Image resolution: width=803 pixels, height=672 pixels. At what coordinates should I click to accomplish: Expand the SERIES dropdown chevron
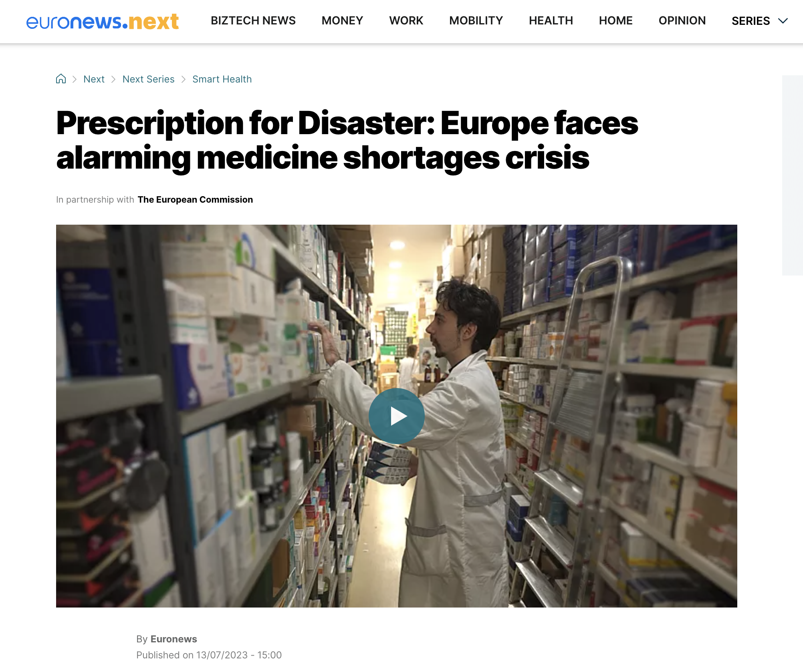click(783, 21)
